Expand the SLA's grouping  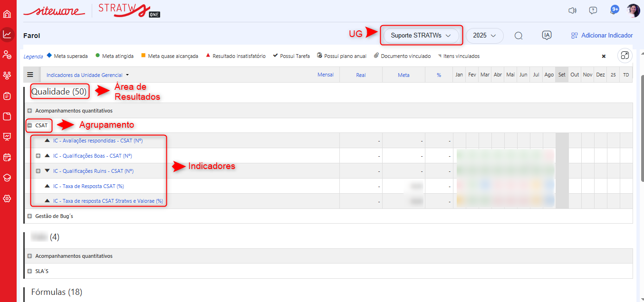(x=29, y=271)
